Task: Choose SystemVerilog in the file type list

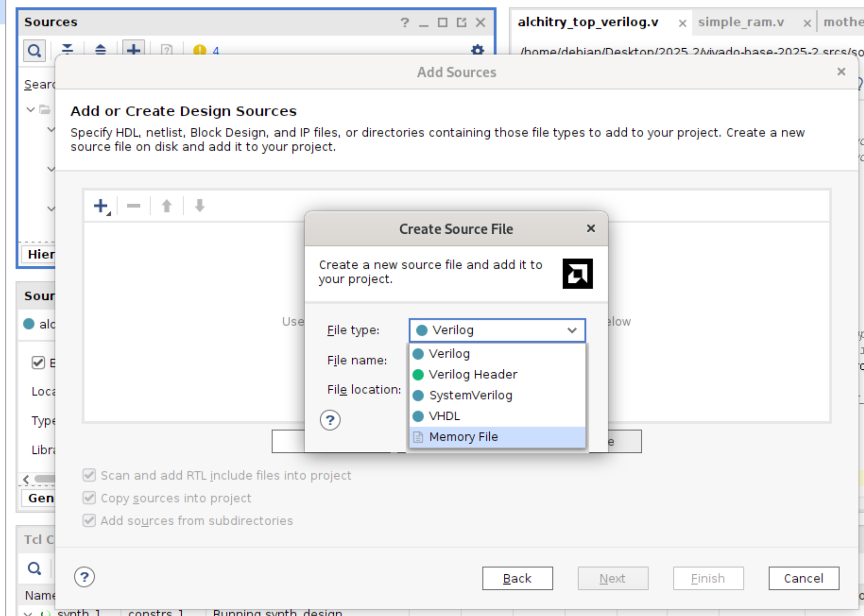Action: click(470, 395)
